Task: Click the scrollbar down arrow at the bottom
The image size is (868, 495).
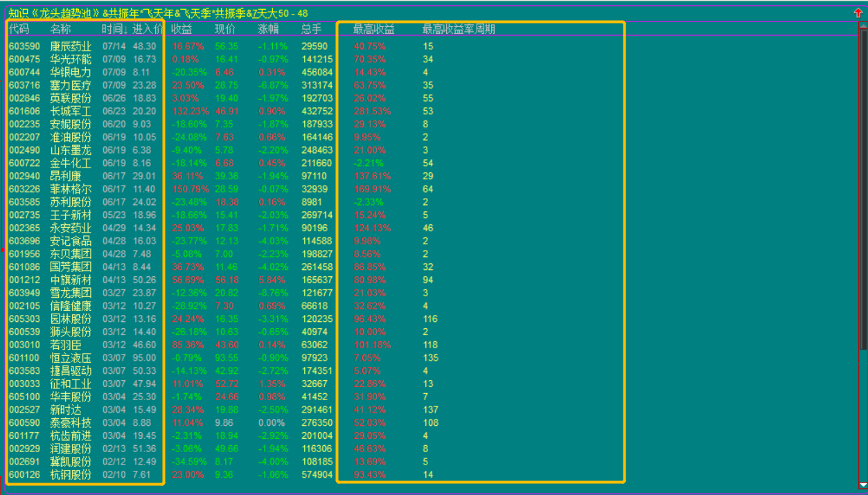Action: [x=862, y=485]
